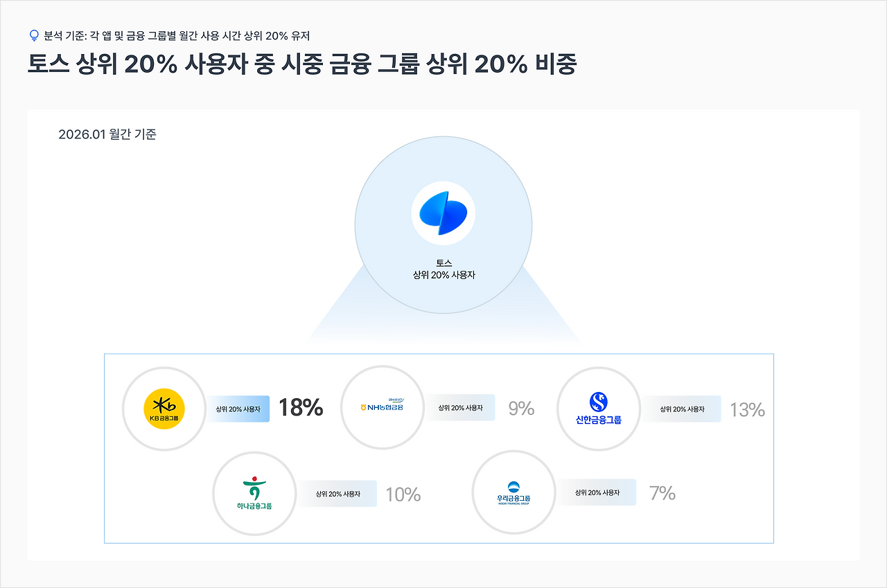Click the main title about 토스 상위 20%
The height and width of the screenshot is (588, 887).
(302, 64)
